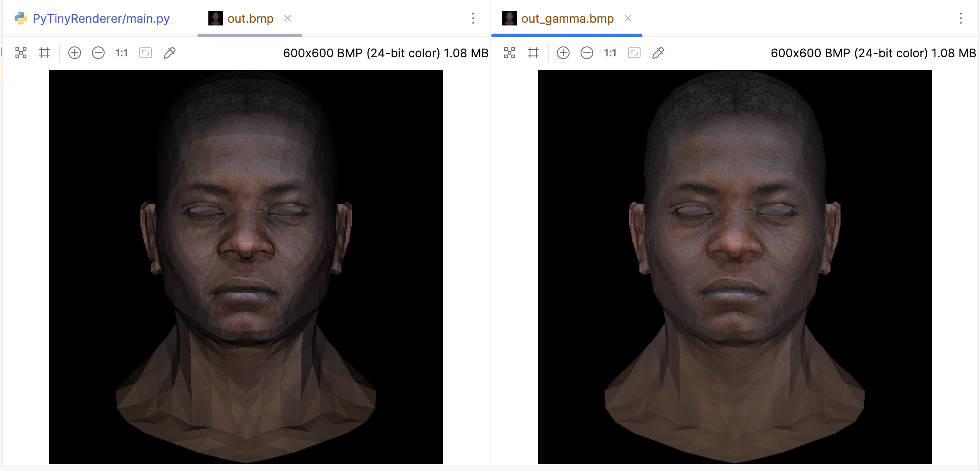
Task: Pick color with left viewer eyedropper
Action: pos(169,53)
